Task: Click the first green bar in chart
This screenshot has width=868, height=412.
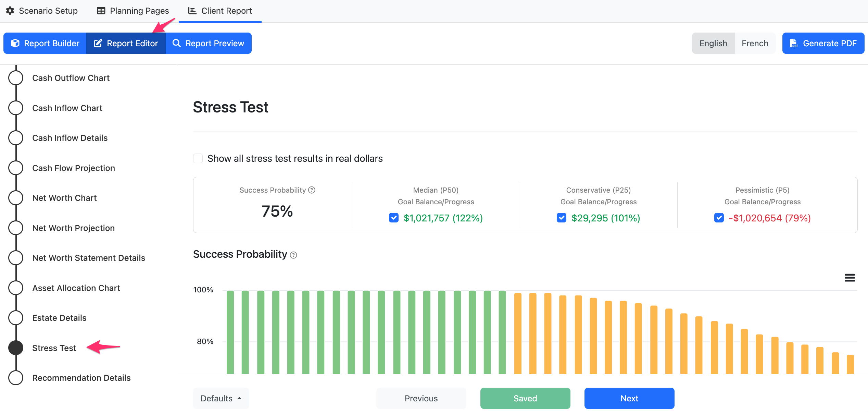Action: tap(230, 332)
